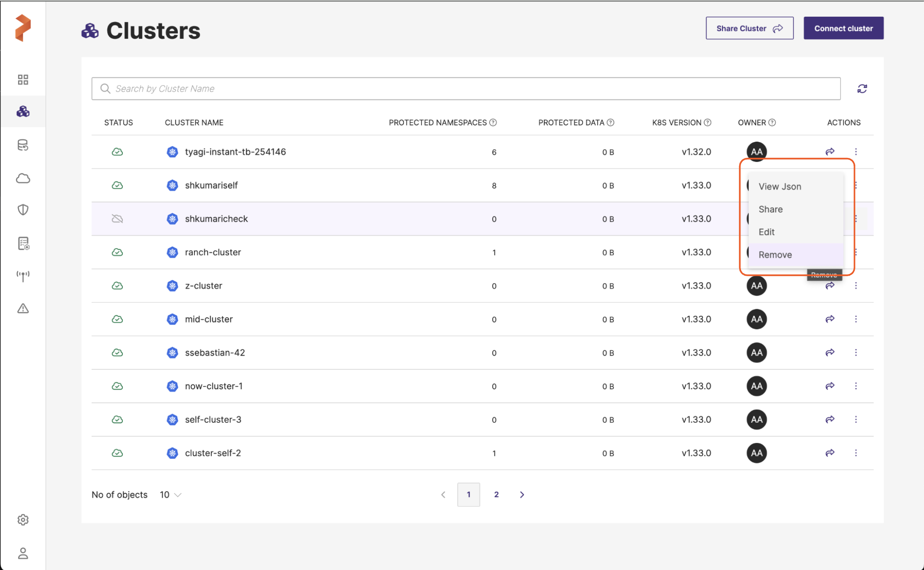Open settings gear in sidebar
This screenshot has height=570, width=924.
point(23,520)
